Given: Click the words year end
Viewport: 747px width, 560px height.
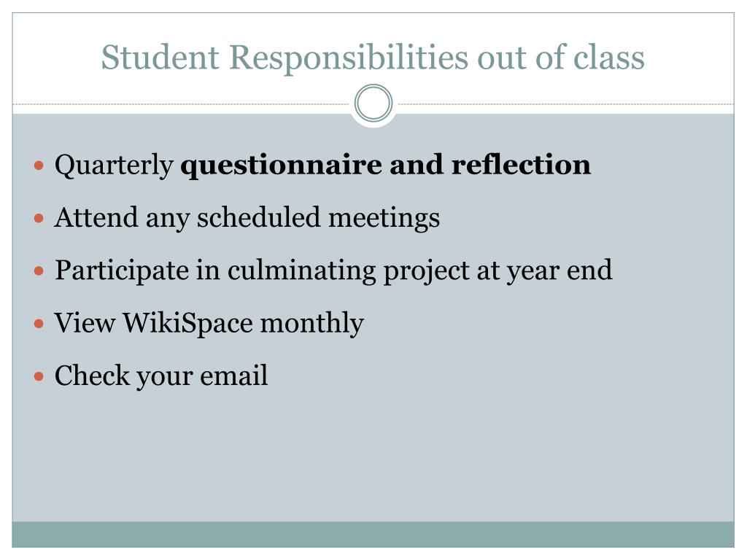Looking at the screenshot, I should (x=560, y=271).
